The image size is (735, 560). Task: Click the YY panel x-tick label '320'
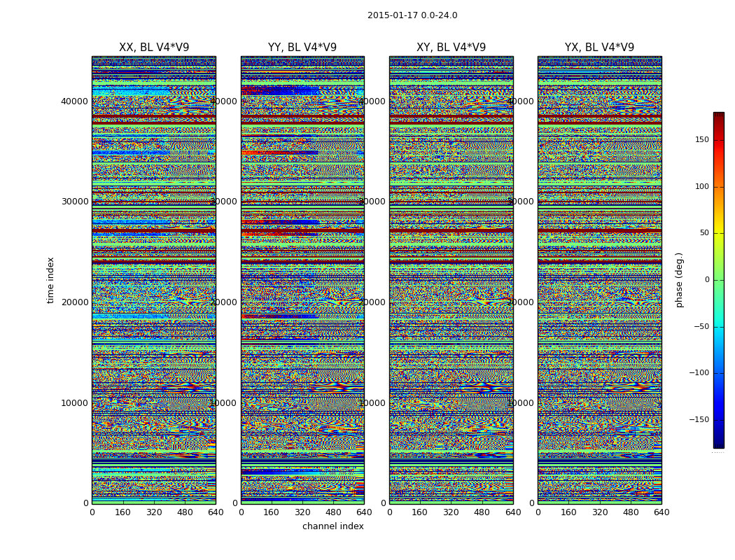tap(303, 512)
